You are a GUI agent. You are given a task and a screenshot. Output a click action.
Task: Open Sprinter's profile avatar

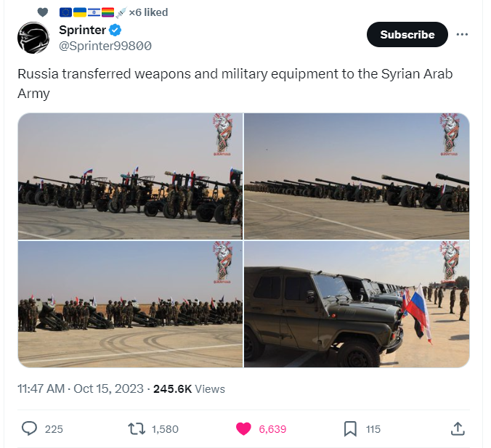(x=33, y=38)
